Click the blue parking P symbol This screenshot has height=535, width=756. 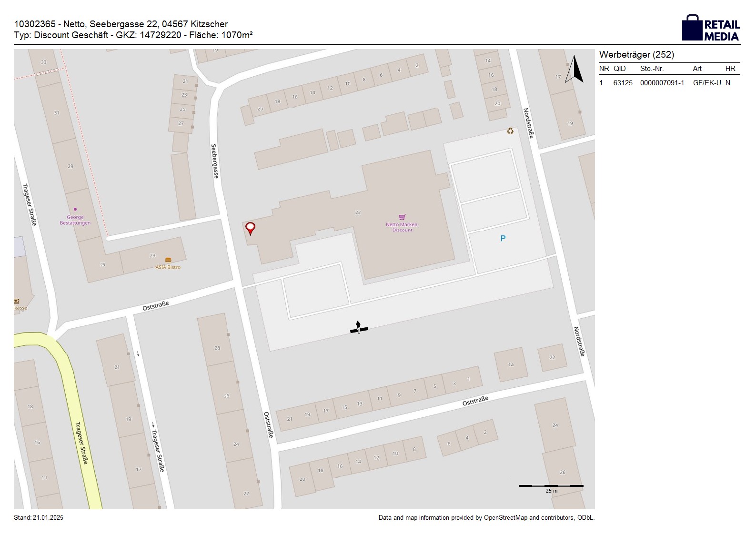[503, 238]
